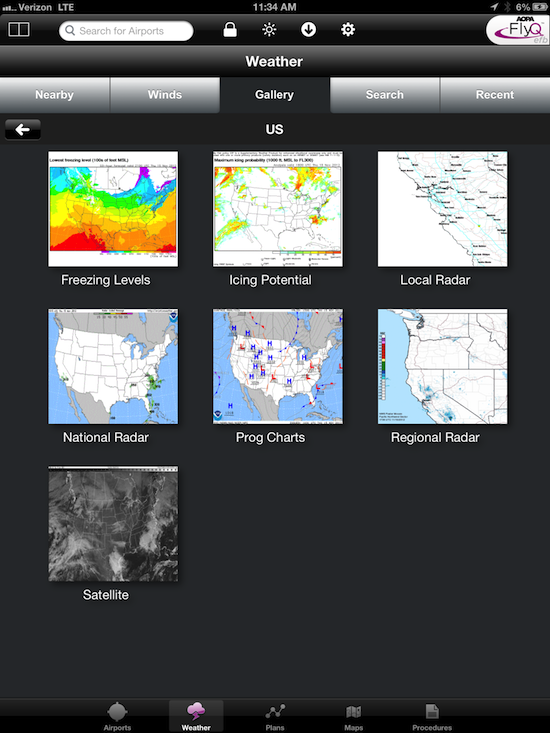Focus the Search for Airports field
The width and height of the screenshot is (550, 733).
(x=126, y=31)
